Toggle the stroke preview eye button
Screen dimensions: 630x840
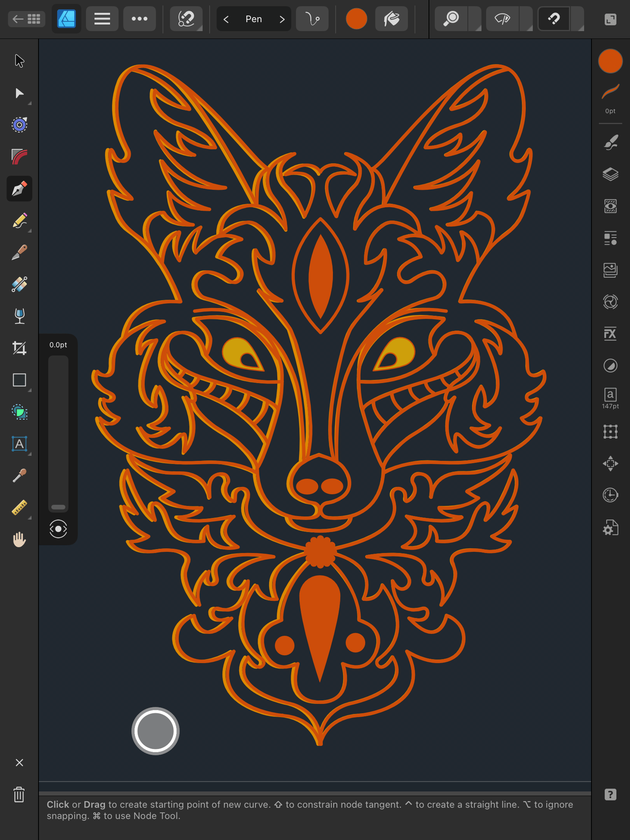coord(58,529)
